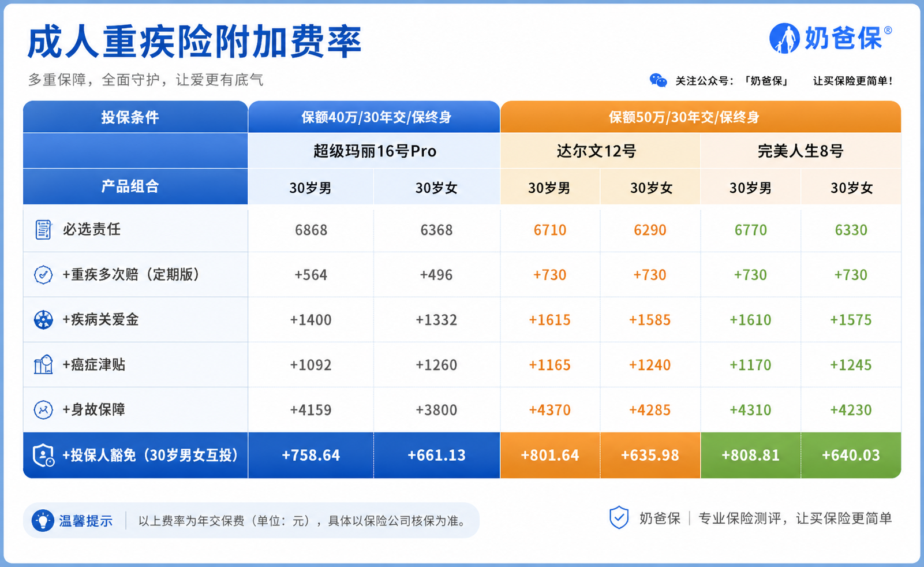Click 30岁女 under 超级玛丽16号Pro
The image size is (924, 567).
(x=437, y=188)
